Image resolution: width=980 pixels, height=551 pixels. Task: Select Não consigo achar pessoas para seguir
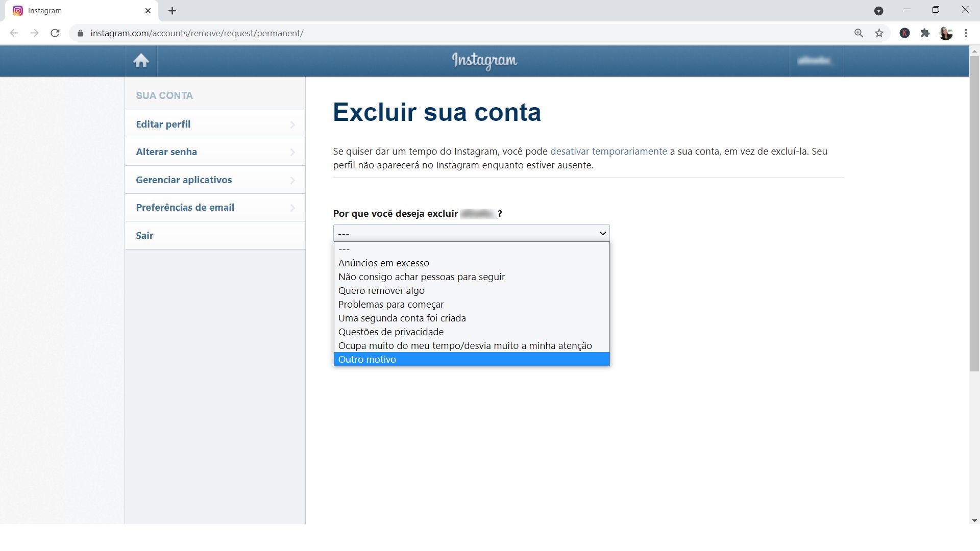point(472,277)
